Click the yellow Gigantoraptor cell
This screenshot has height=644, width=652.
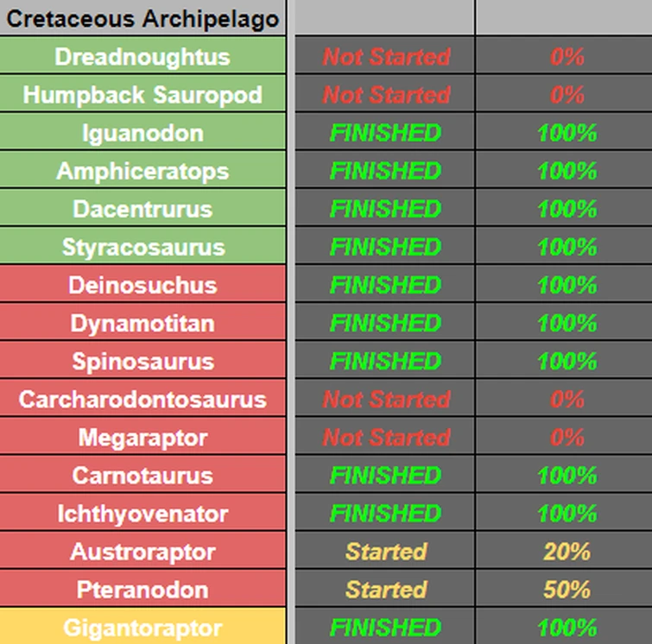(x=142, y=627)
